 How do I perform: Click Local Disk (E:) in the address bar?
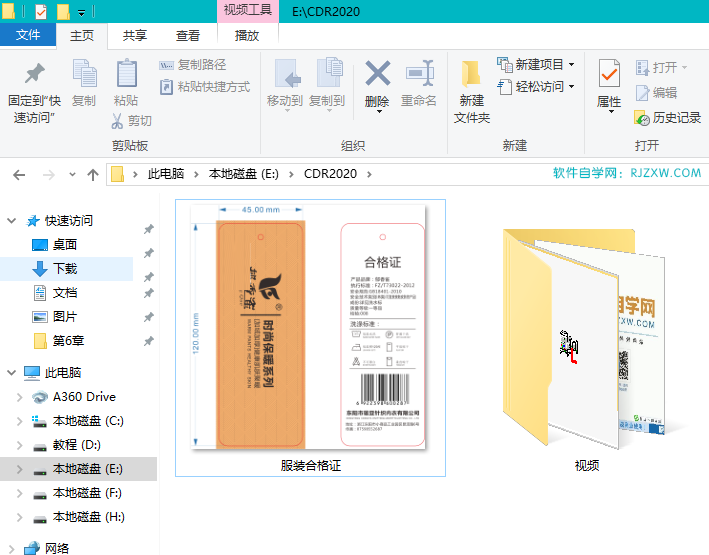(243, 174)
